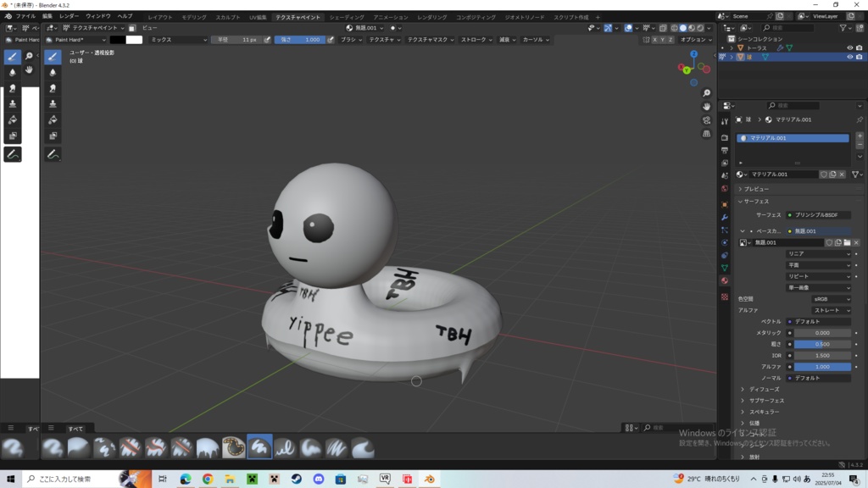Open the sRGB color space dropdown

pos(831,299)
